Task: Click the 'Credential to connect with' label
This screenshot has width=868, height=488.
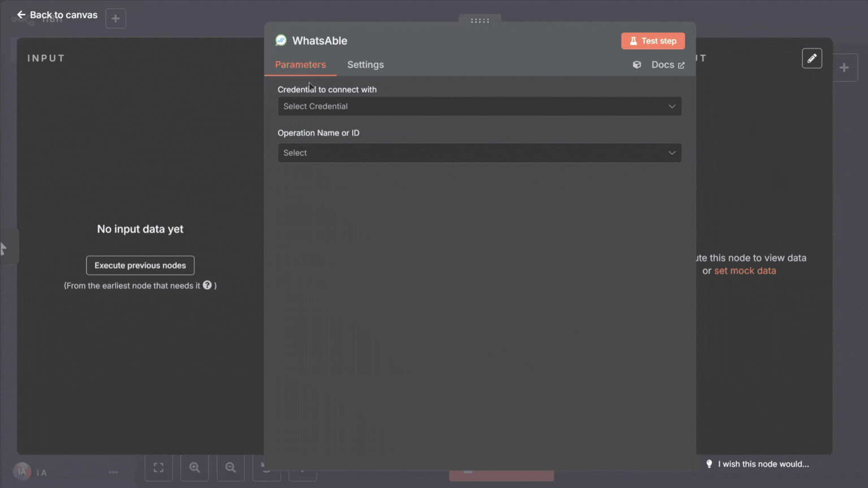Action: pyautogui.click(x=327, y=89)
